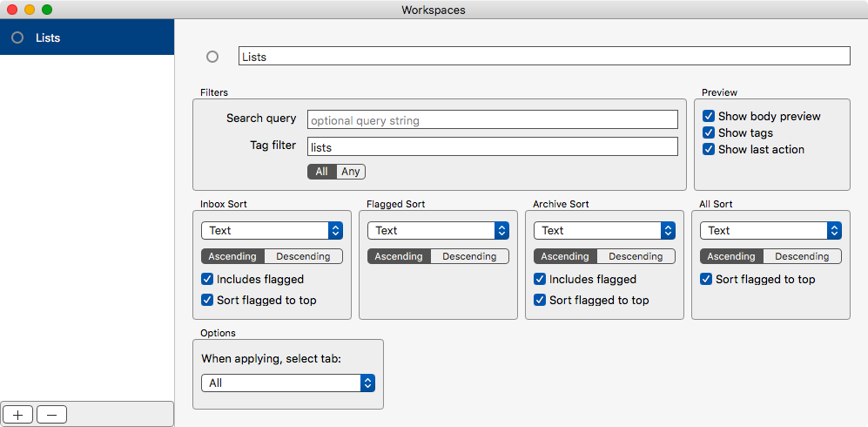Click the plus button to add workspace

[x=18, y=415]
